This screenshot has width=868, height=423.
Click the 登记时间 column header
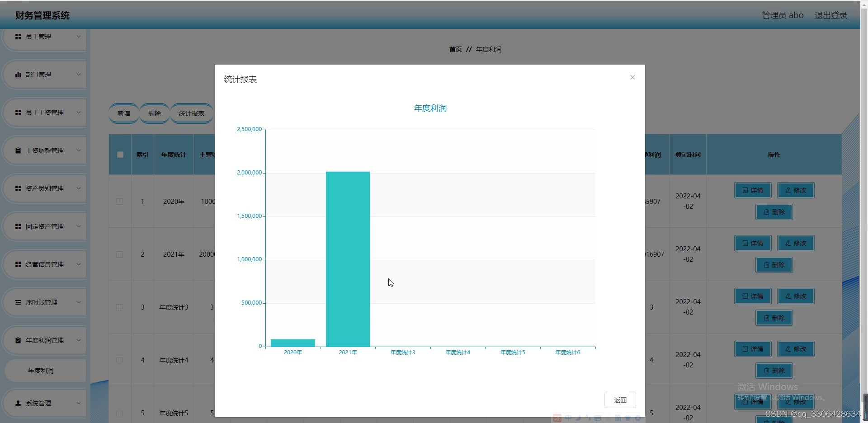coord(688,155)
